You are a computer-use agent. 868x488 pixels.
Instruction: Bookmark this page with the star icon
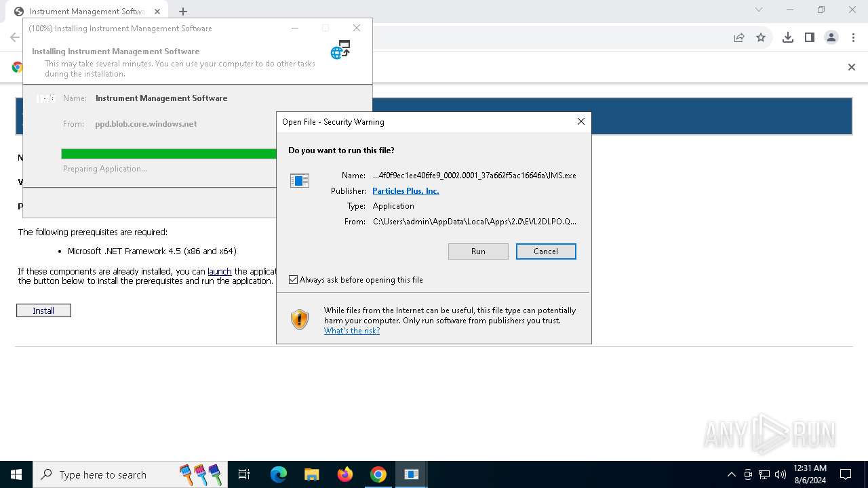click(761, 37)
